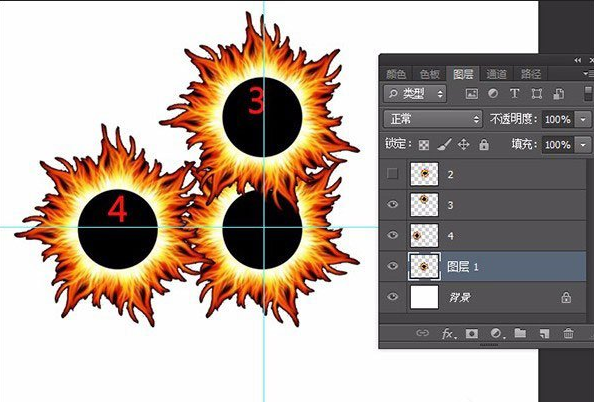Viewport: 594px width, 402px height.
Task: Collapse panel with double-arrow icon
Action: (x=577, y=60)
